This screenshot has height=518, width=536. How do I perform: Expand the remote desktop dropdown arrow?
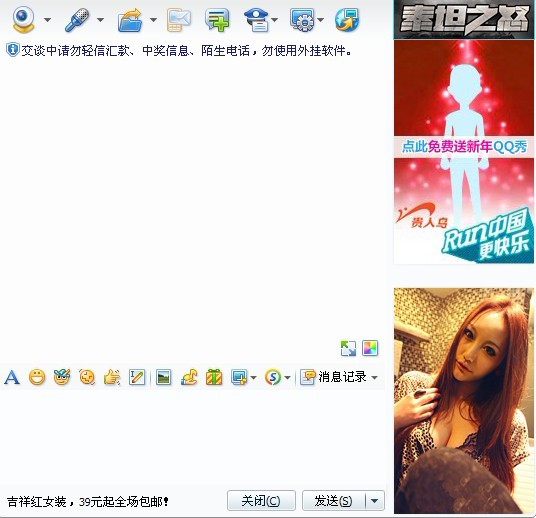[320, 20]
